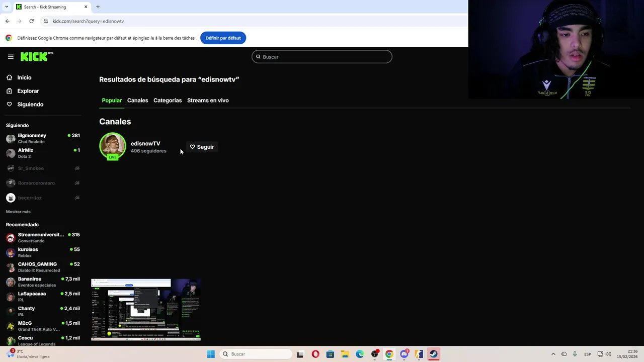This screenshot has height=362, width=644.
Task: Open CAHOS_GAMING recommended channel
Action: click(x=43, y=267)
